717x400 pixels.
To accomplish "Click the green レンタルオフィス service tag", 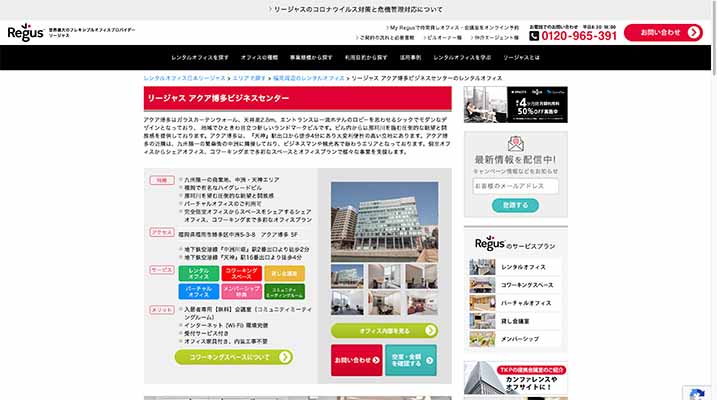I will coord(198,273).
